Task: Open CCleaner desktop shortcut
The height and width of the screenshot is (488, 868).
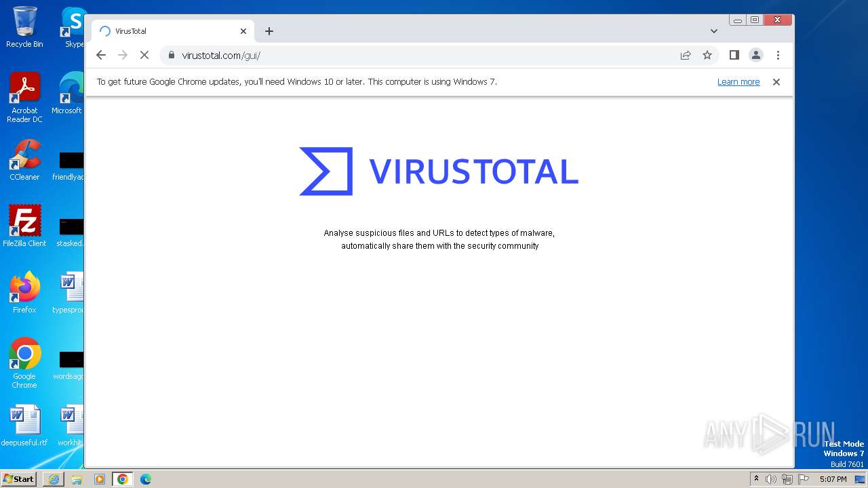Action: 24,160
